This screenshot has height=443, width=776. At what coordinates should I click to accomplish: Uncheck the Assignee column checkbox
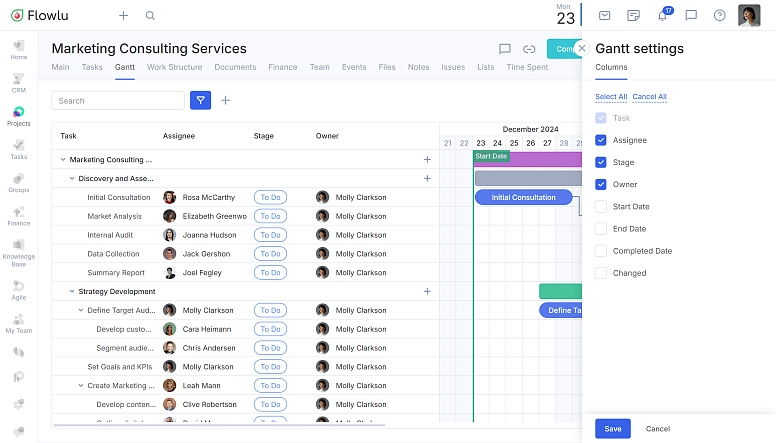(x=601, y=140)
